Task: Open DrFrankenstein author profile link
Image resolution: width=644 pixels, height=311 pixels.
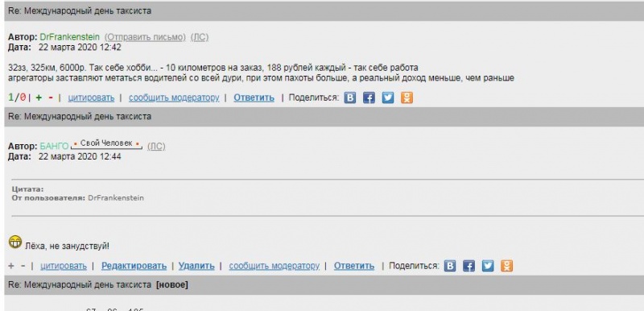Action: 69,37
